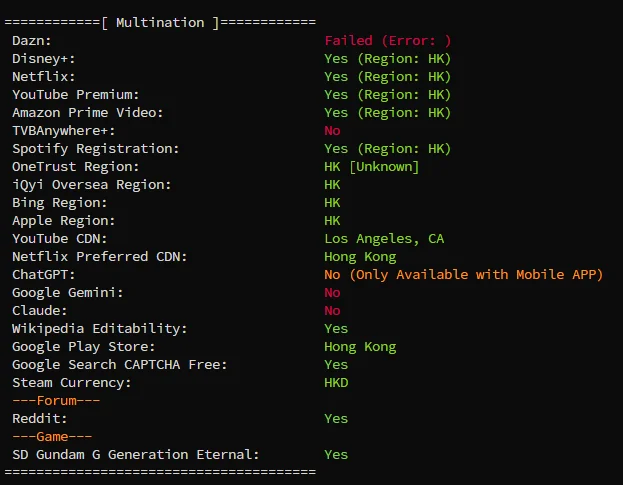Click the Google Gemini label
This screenshot has width=623, height=485.
click(x=68, y=293)
